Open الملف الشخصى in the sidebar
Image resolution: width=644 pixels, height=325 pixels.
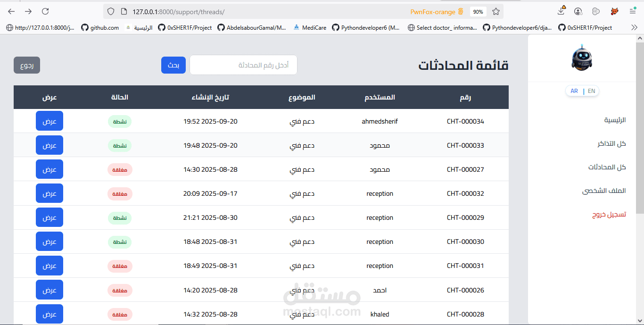pyautogui.click(x=604, y=191)
